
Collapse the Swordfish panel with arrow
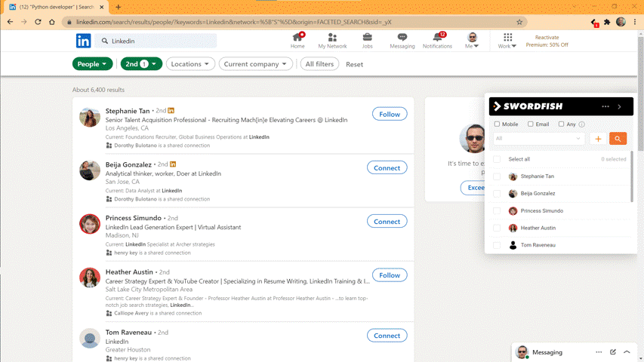point(619,106)
